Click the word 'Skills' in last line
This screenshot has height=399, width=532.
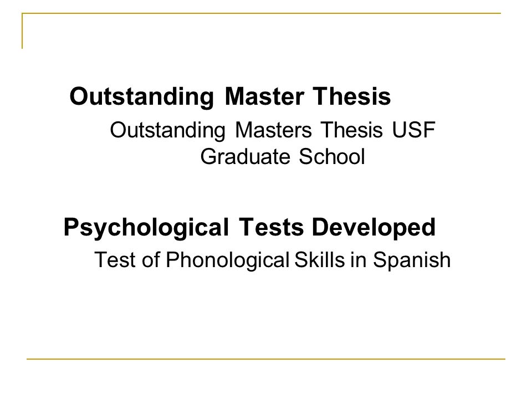(x=320, y=259)
